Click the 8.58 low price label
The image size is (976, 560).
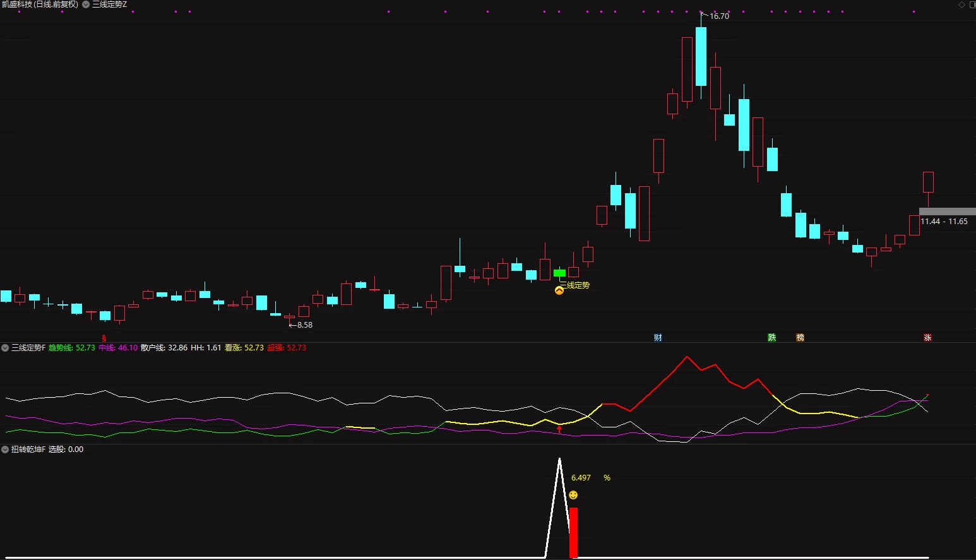coord(305,325)
